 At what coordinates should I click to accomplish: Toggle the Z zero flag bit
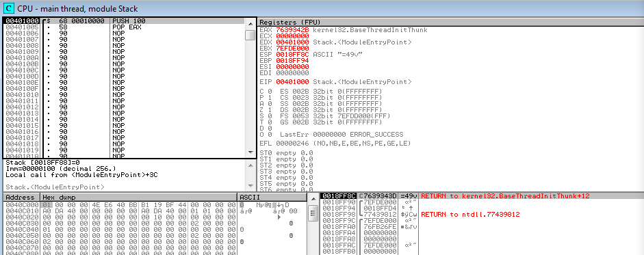pyautogui.click(x=270, y=109)
